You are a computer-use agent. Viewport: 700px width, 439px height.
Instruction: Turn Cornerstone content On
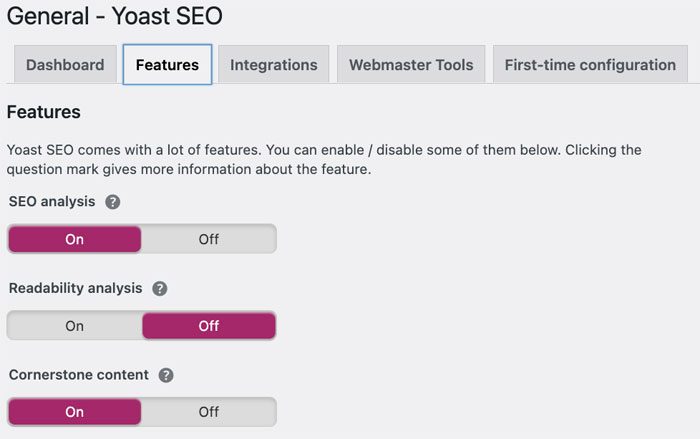(x=75, y=412)
